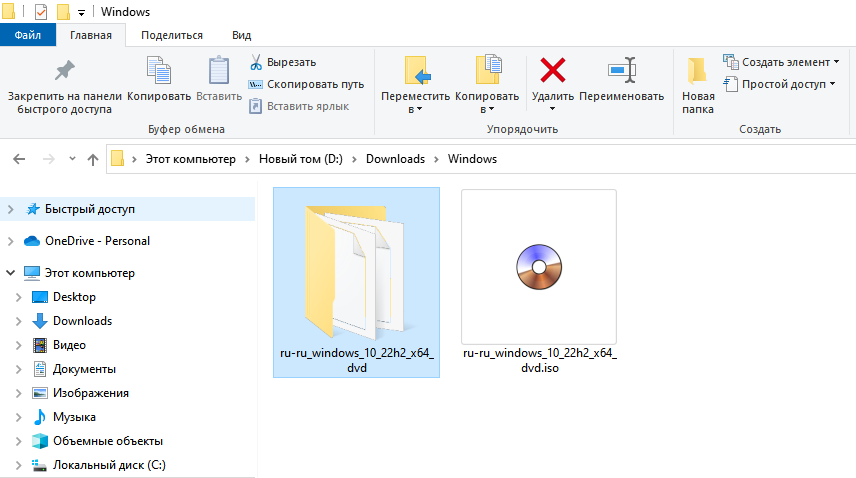Click the Быстрый доступ star icon

coord(33,209)
